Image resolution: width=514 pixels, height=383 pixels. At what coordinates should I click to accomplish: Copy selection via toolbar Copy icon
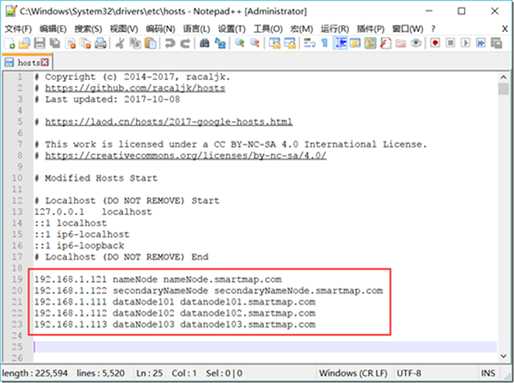click(x=135, y=43)
